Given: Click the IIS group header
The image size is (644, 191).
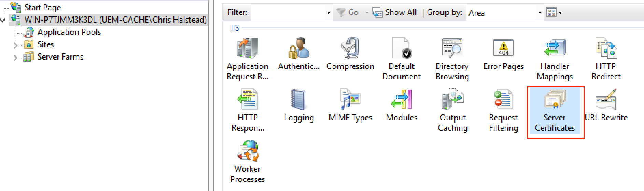Looking at the screenshot, I should click(235, 28).
